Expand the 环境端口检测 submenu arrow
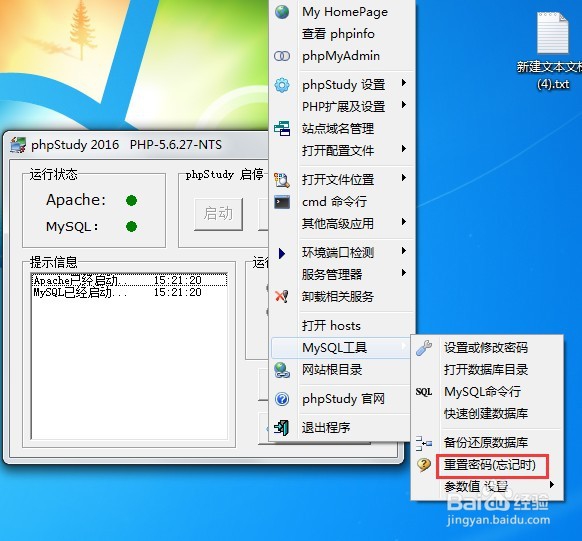The width and height of the screenshot is (582, 541). click(x=404, y=251)
